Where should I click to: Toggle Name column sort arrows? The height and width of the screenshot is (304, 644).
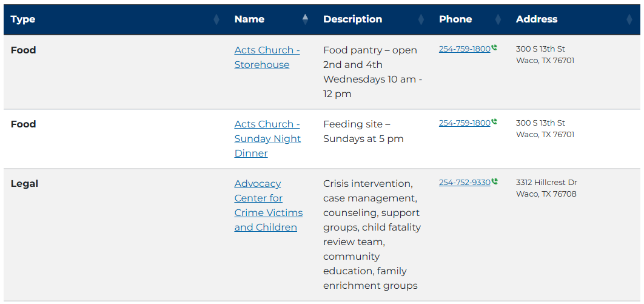305,19
